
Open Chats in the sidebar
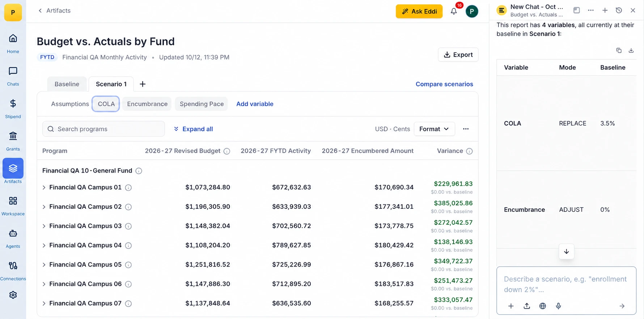click(13, 76)
